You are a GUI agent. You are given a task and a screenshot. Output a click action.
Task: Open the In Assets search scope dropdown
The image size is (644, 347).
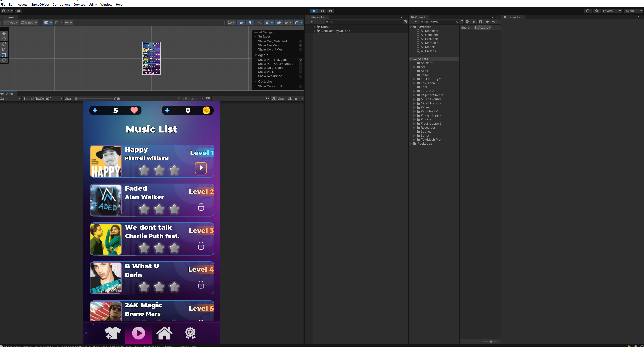(x=482, y=28)
